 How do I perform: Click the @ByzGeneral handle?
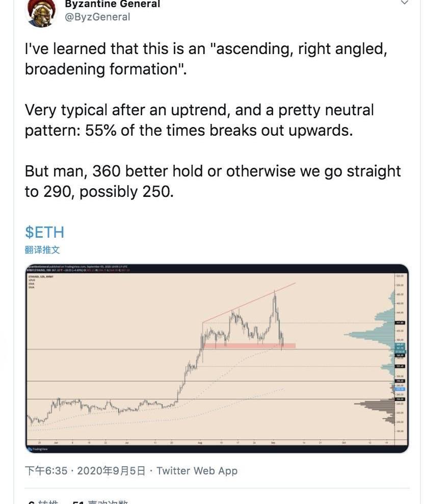(97, 17)
